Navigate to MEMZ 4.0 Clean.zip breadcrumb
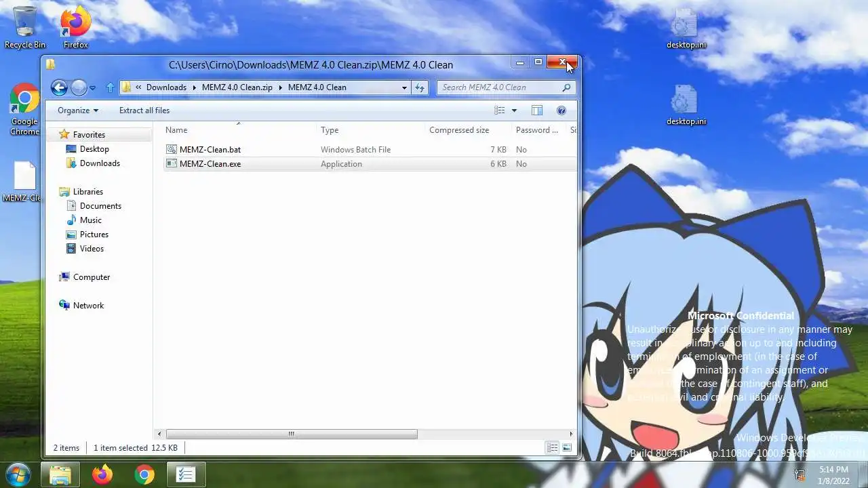868x488 pixels. pos(237,87)
